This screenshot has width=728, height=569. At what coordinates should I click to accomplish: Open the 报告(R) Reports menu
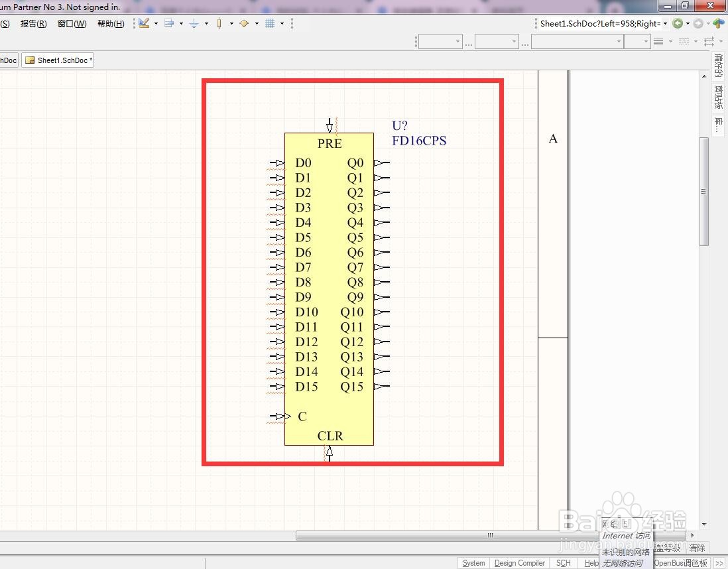coord(33,24)
